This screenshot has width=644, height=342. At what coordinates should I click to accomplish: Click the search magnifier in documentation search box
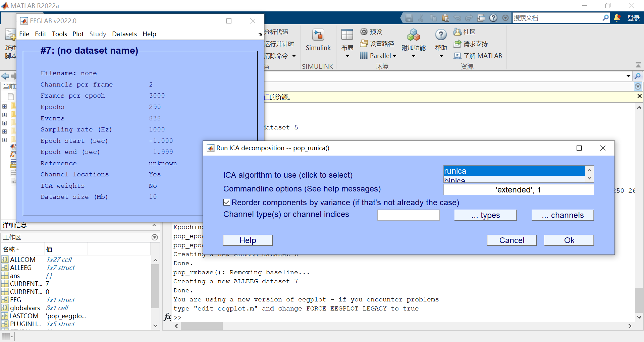click(605, 18)
